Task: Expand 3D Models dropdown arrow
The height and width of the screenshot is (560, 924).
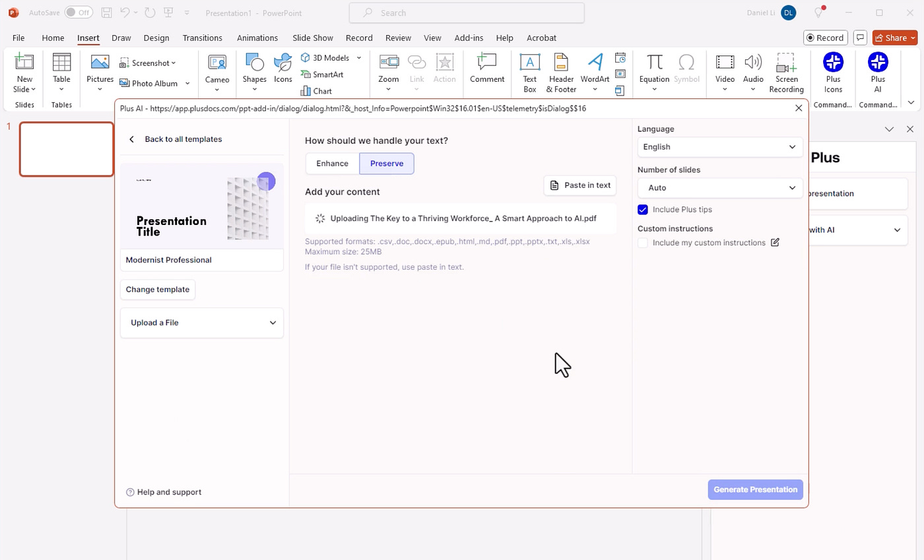Action: [359, 58]
